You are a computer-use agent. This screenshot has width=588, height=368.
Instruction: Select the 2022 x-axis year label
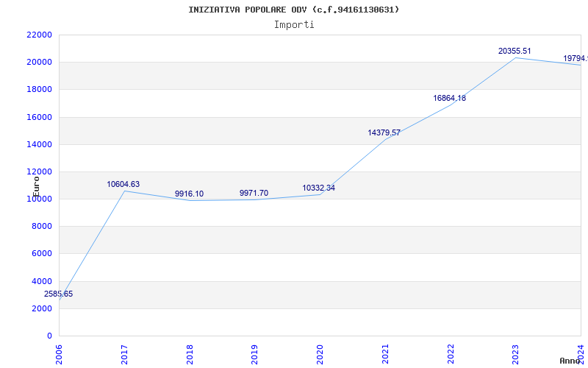tap(451, 355)
